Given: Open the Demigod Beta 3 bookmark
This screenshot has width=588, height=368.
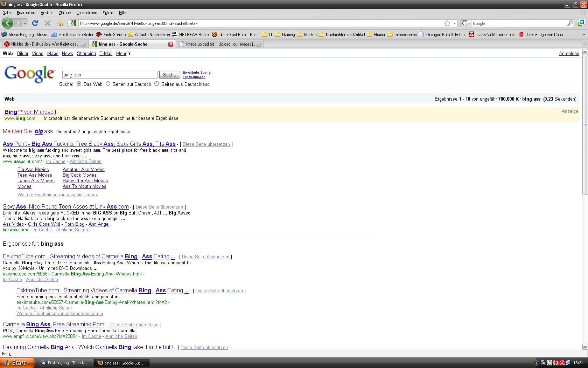Looking at the screenshot, I should [x=442, y=34].
